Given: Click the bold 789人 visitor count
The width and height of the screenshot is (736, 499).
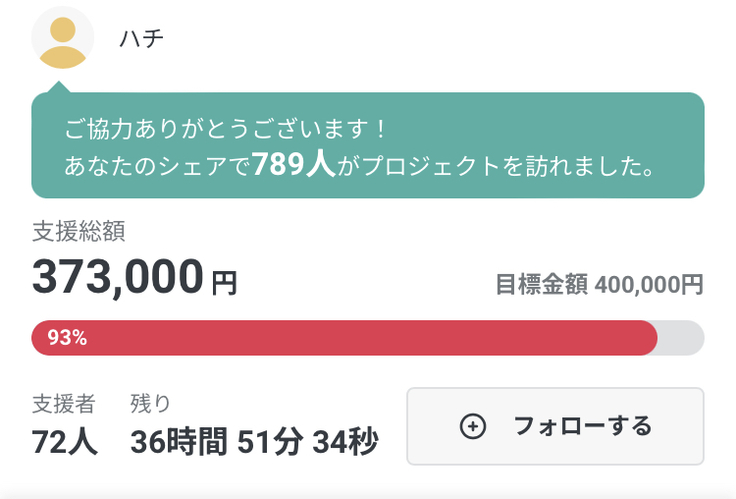Looking at the screenshot, I should coord(293,164).
